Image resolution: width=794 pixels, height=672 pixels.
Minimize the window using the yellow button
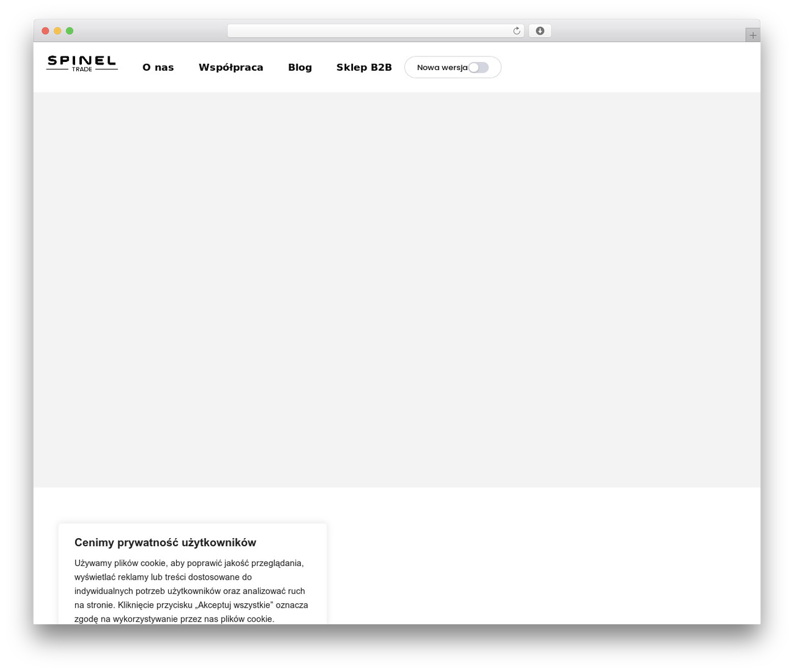click(x=58, y=31)
